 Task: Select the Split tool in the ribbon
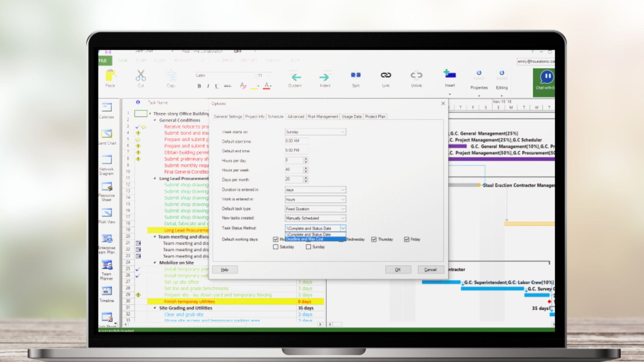click(x=356, y=78)
